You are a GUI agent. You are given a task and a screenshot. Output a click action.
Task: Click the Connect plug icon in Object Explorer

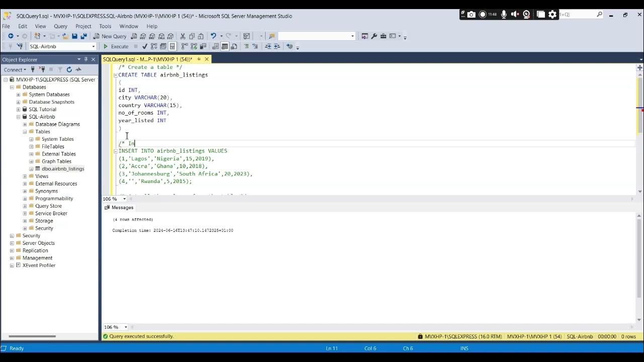click(33, 69)
